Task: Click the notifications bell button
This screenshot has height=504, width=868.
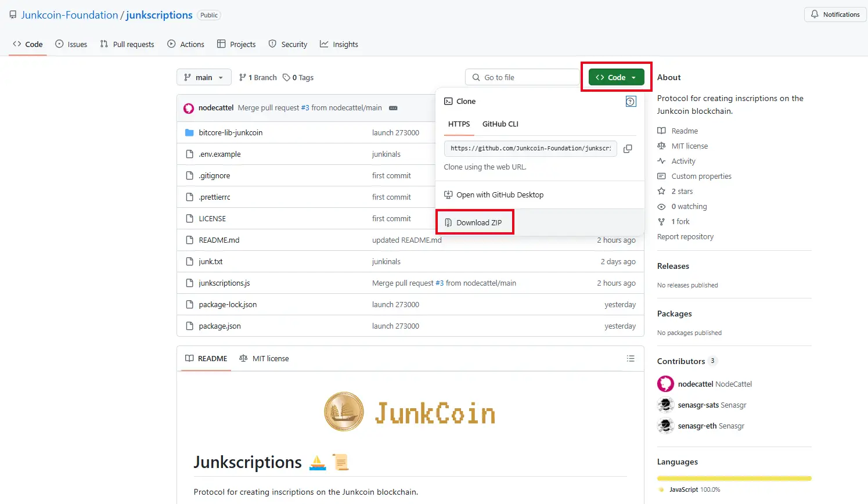Action: [x=835, y=15]
